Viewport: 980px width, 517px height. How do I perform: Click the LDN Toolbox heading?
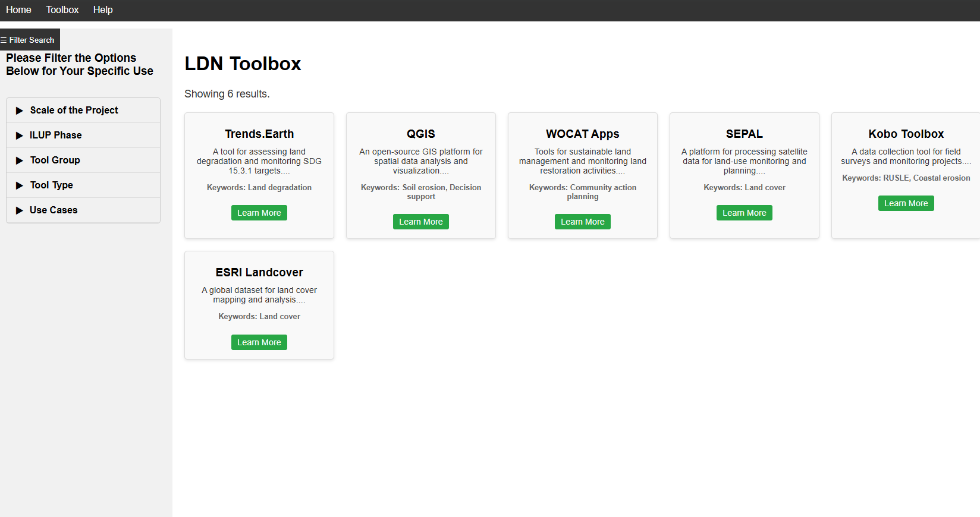[243, 64]
